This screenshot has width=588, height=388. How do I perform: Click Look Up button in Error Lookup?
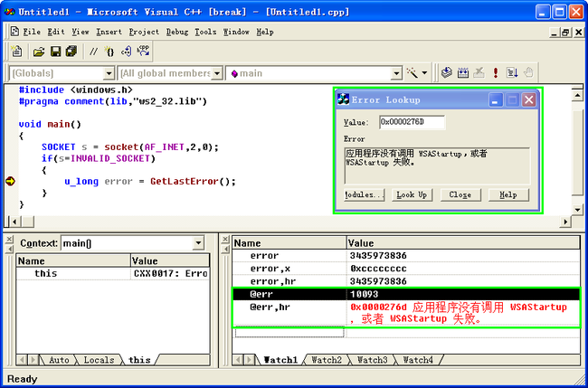click(x=412, y=195)
